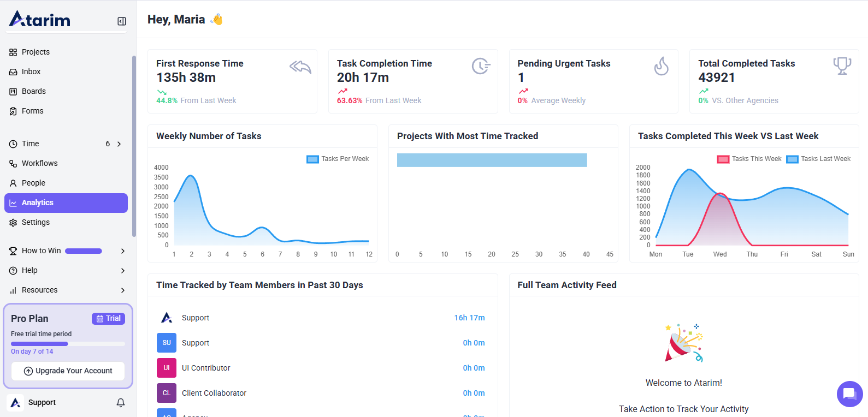Toggle Tasks Last Week legend series
Screen dimensions: 868x417
pyautogui.click(x=818, y=159)
